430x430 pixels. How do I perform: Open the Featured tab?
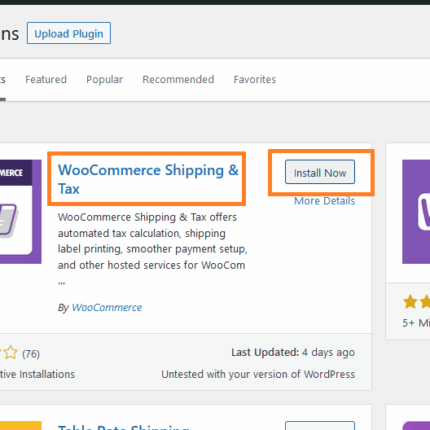46,80
